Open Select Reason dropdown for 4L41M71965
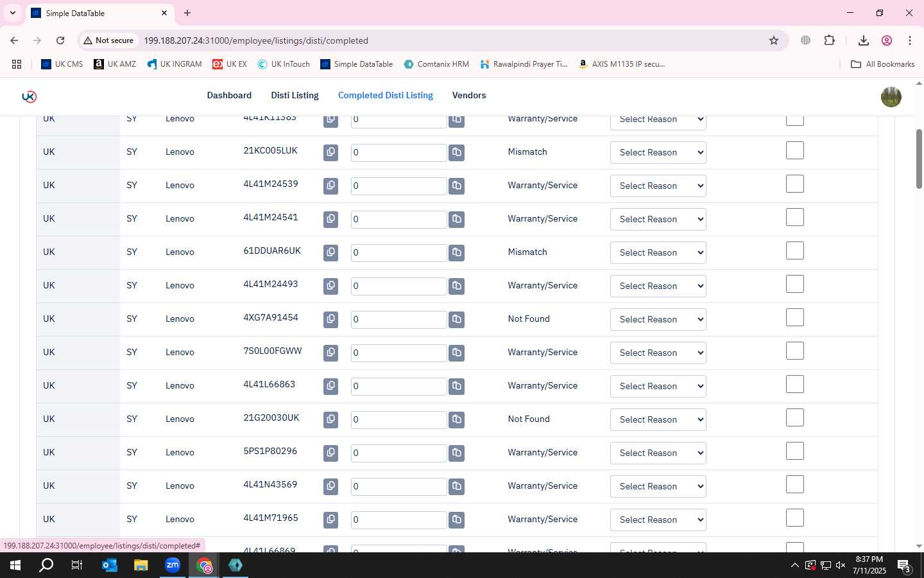 click(x=658, y=520)
